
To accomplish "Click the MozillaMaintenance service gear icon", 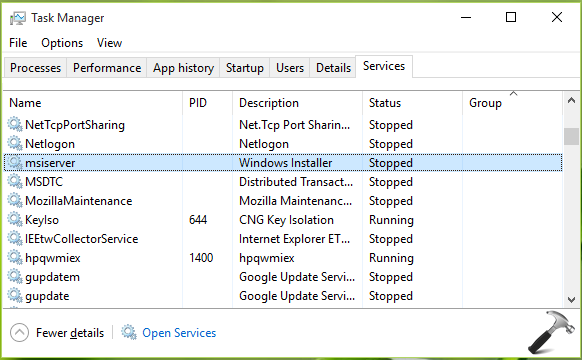I will [x=15, y=200].
